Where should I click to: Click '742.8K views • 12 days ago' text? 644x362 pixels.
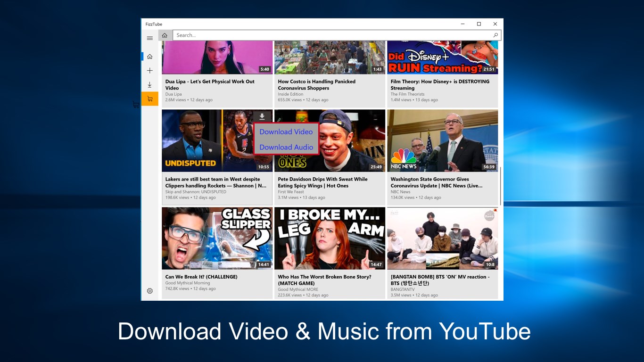tap(190, 288)
